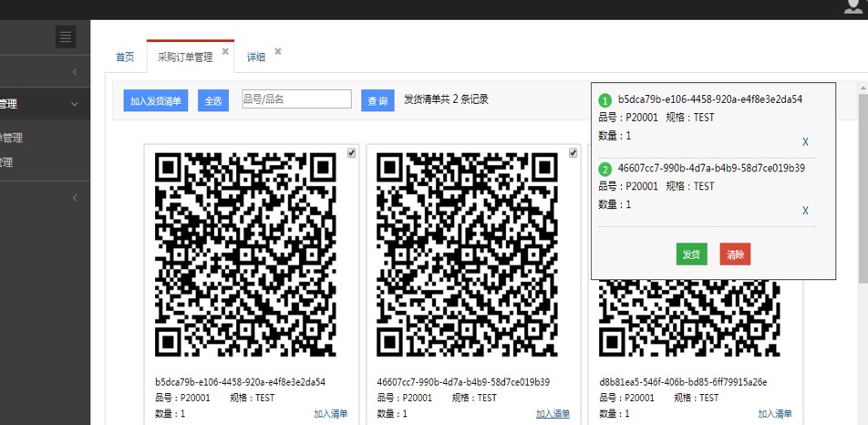This screenshot has height=425, width=868.
Task: Expand the 管理 sidebar section arrow
Action: pyautogui.click(x=75, y=103)
